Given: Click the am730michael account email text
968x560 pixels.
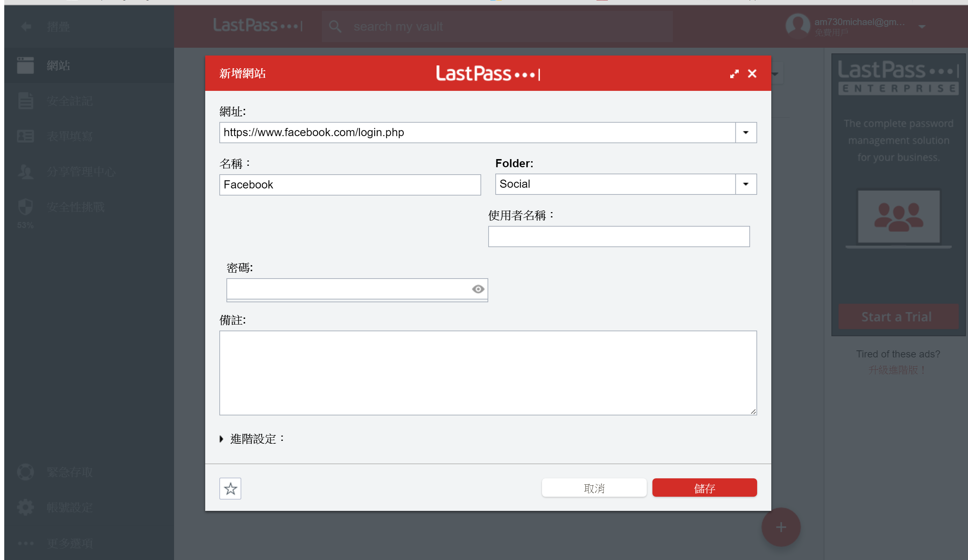Looking at the screenshot, I should point(859,22).
